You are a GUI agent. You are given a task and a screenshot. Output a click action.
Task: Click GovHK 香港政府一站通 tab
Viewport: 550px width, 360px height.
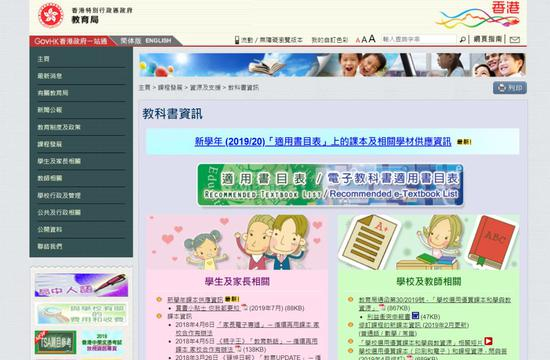(71, 41)
